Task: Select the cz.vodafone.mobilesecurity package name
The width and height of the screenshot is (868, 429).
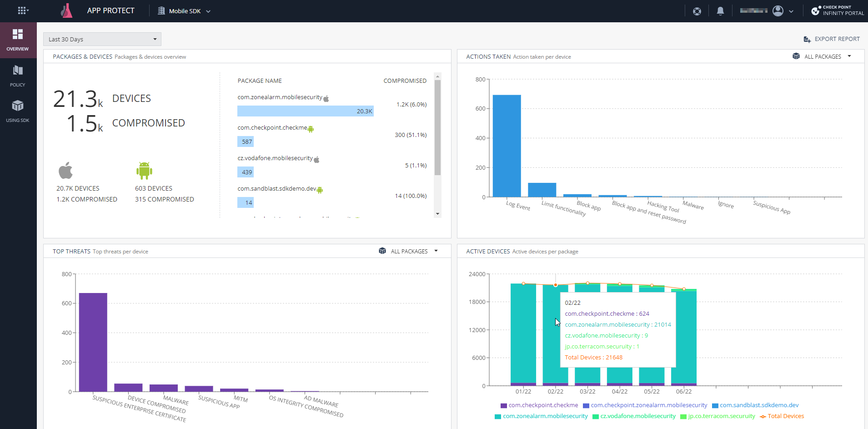Action: (x=275, y=158)
